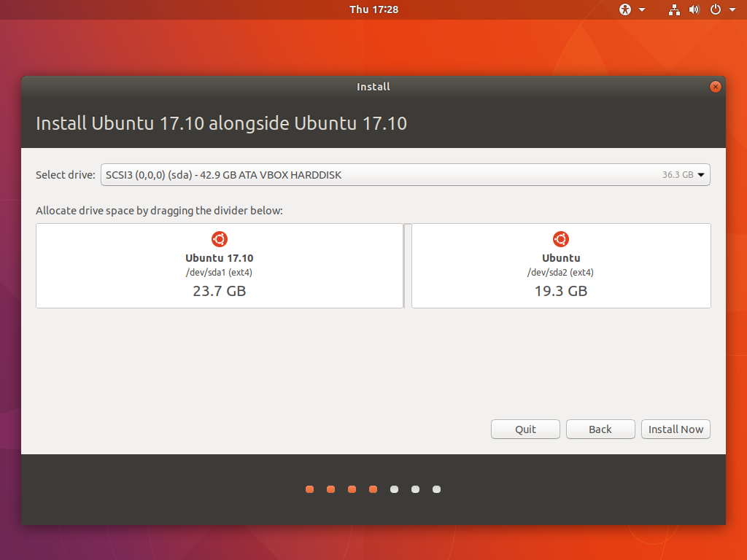Expand the arrow beside accessibility icon
This screenshot has height=560, width=747.
[x=642, y=9]
